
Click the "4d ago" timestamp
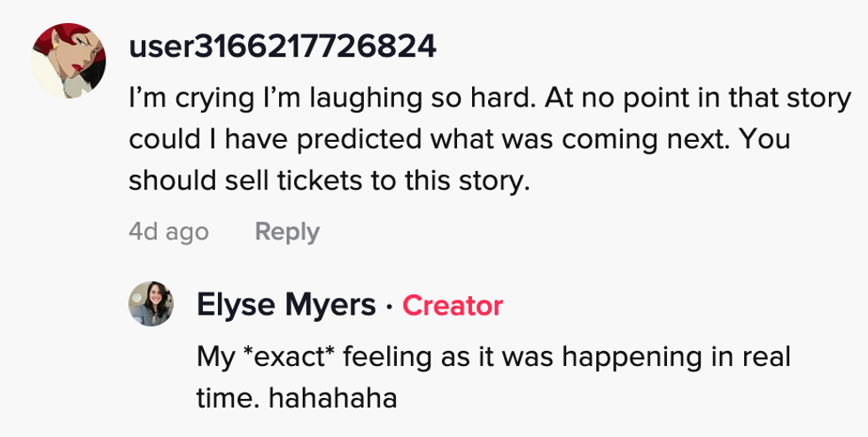(168, 232)
